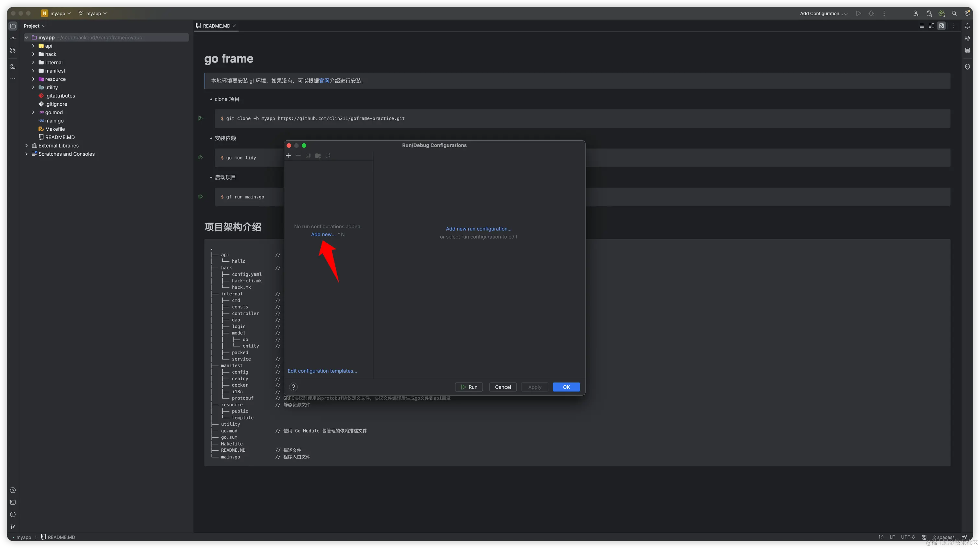Open the Notifications bell icon
The width and height of the screenshot is (980, 548).
pos(967,26)
